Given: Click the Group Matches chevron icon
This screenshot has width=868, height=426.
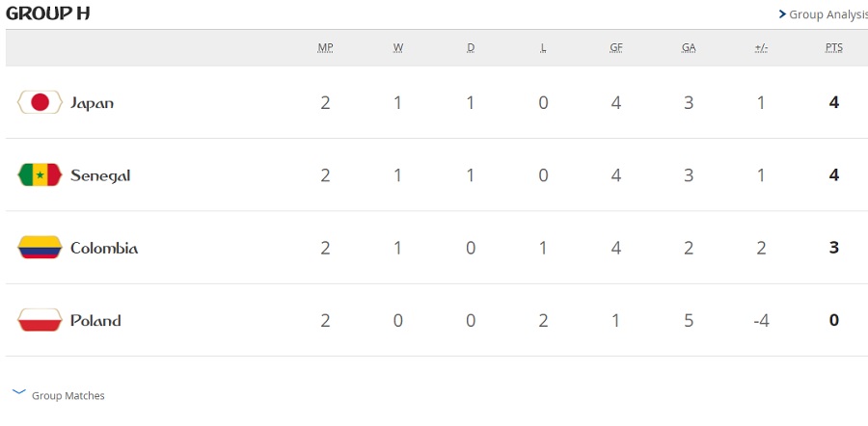Looking at the screenshot, I should click(19, 392).
